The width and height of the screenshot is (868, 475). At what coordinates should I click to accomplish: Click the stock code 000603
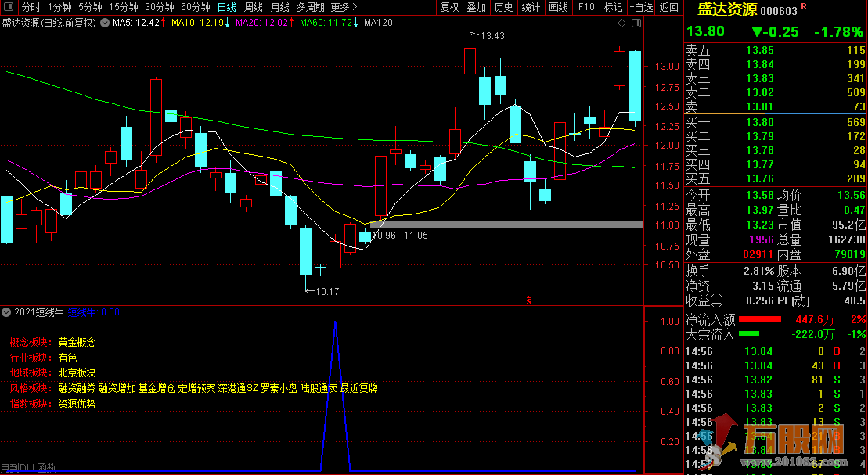[779, 10]
